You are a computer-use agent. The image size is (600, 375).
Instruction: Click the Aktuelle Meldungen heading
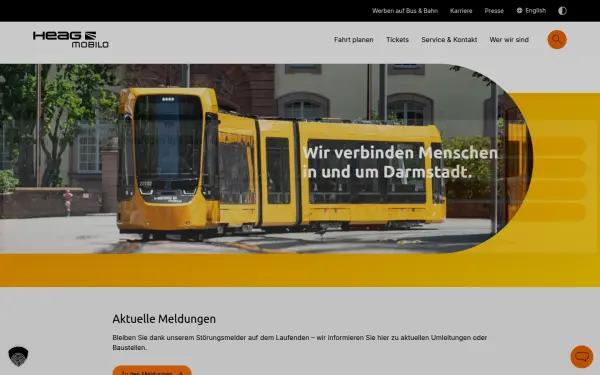pyautogui.click(x=164, y=319)
